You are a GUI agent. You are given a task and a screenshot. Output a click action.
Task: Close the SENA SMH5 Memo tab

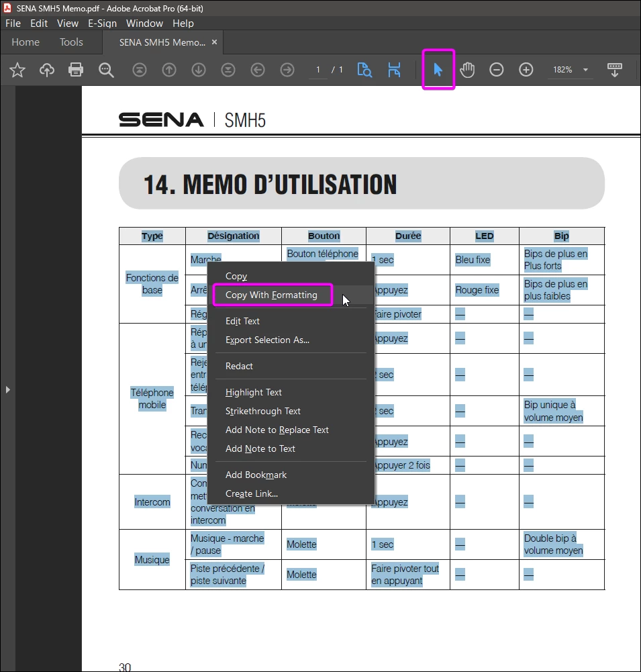pos(214,42)
